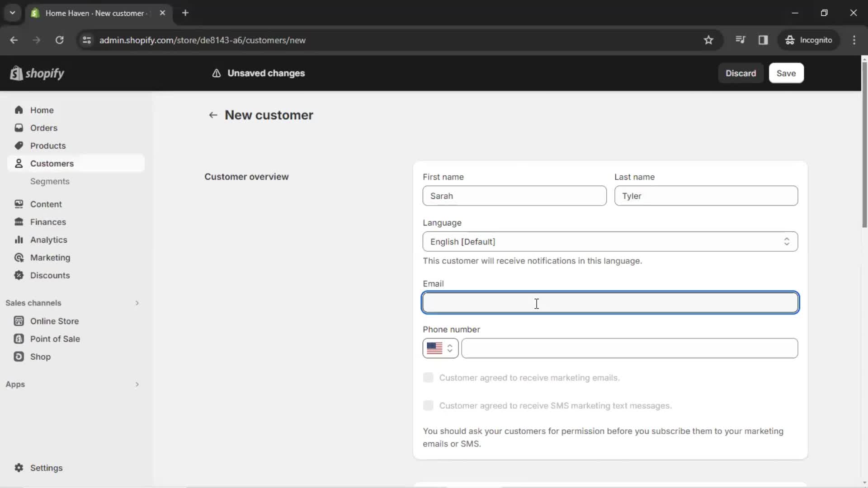Toggle customer agreed to receive SMS messages
The height and width of the screenshot is (488, 868).
click(429, 406)
